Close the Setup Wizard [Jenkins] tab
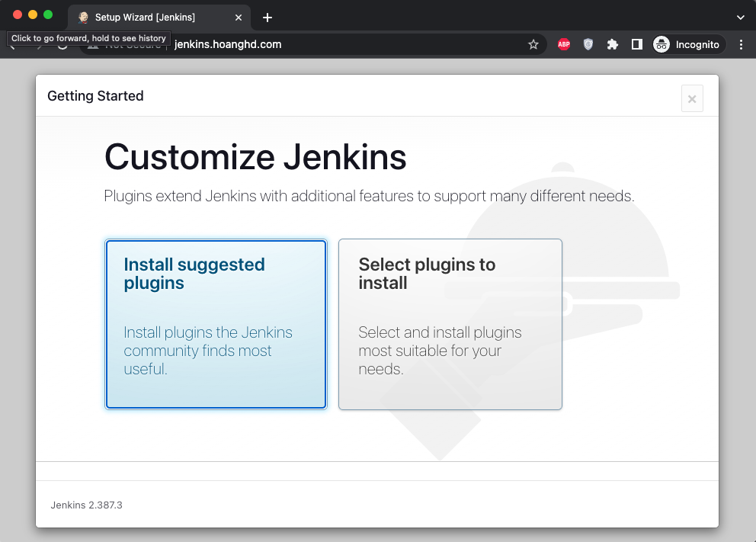 pyautogui.click(x=239, y=18)
